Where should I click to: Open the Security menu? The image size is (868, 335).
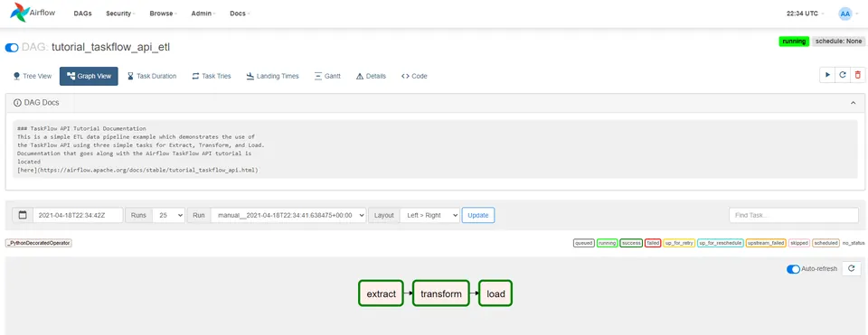coord(120,14)
